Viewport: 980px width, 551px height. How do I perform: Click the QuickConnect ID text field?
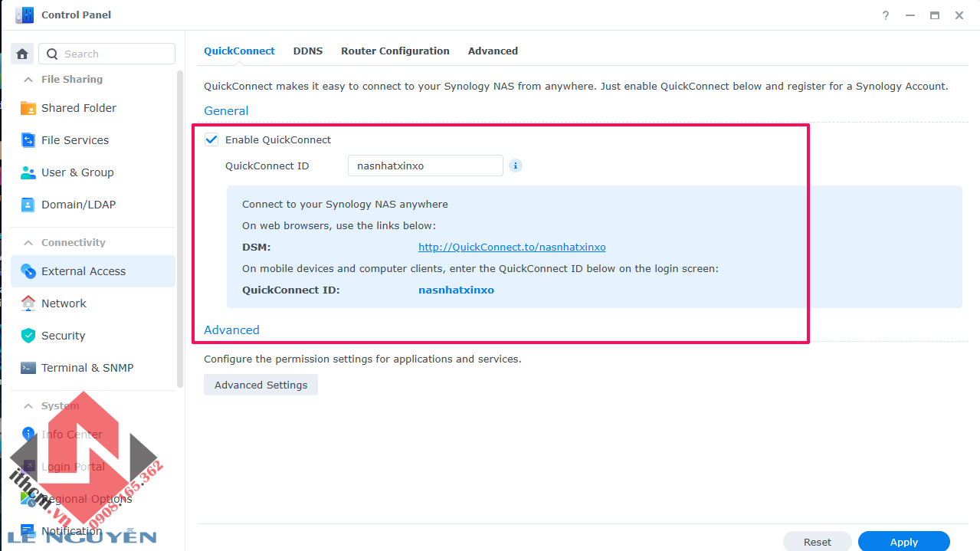tap(425, 166)
